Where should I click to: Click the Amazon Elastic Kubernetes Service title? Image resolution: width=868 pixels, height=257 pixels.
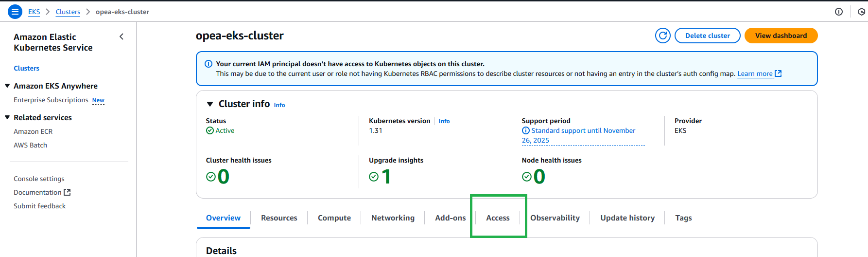click(x=53, y=42)
